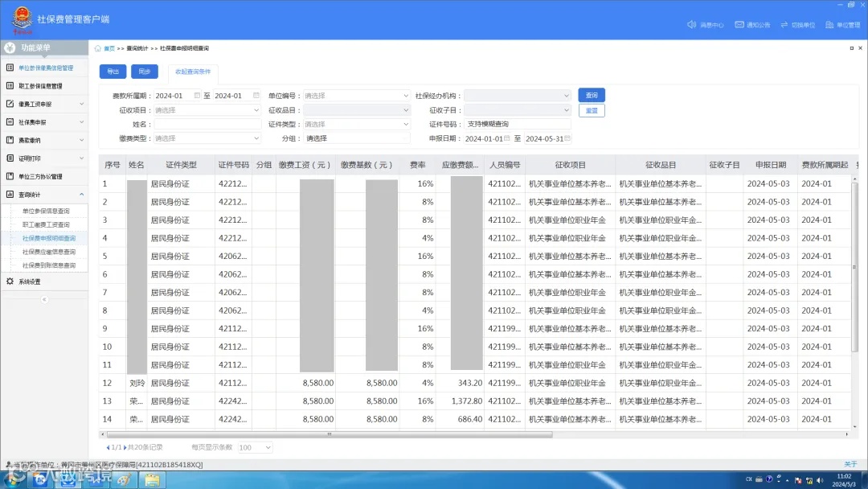Click the 查询 search button
The width and height of the screenshot is (868, 489).
[592, 95]
